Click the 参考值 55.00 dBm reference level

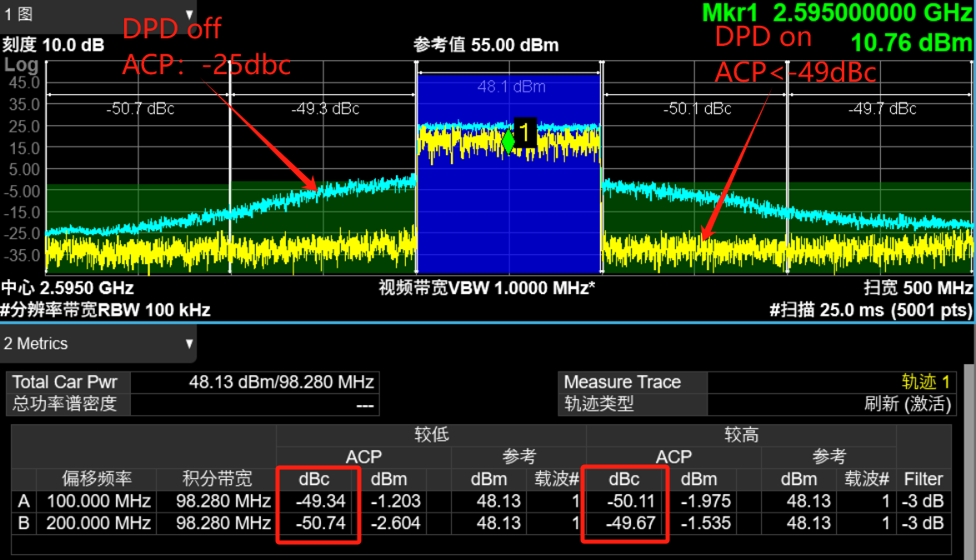click(x=486, y=45)
